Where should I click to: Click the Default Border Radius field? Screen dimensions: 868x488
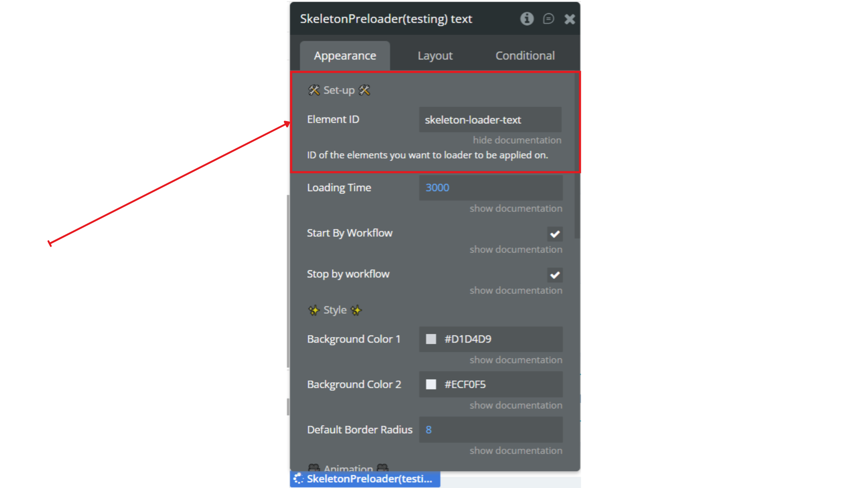pyautogui.click(x=491, y=430)
